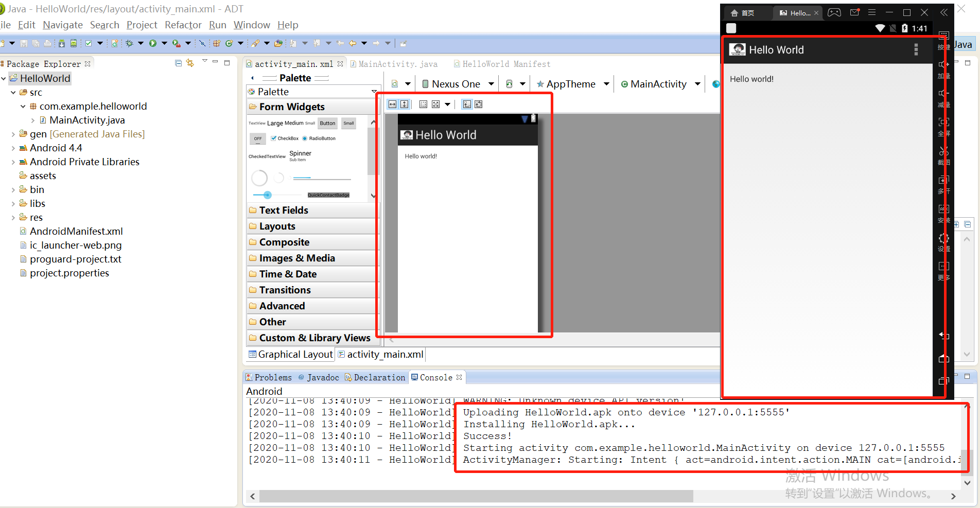The image size is (980, 508).
Task: Toggle fill height layout button
Action: [405, 104]
